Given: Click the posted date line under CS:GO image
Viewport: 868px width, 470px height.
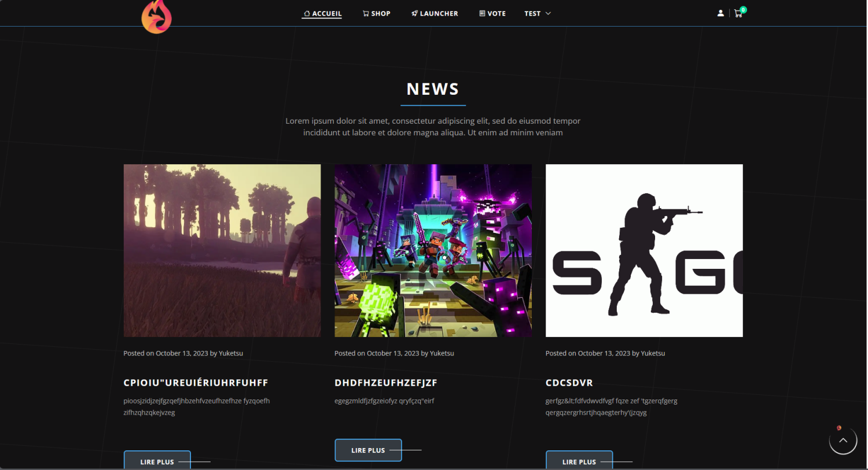Looking at the screenshot, I should 605,353.
